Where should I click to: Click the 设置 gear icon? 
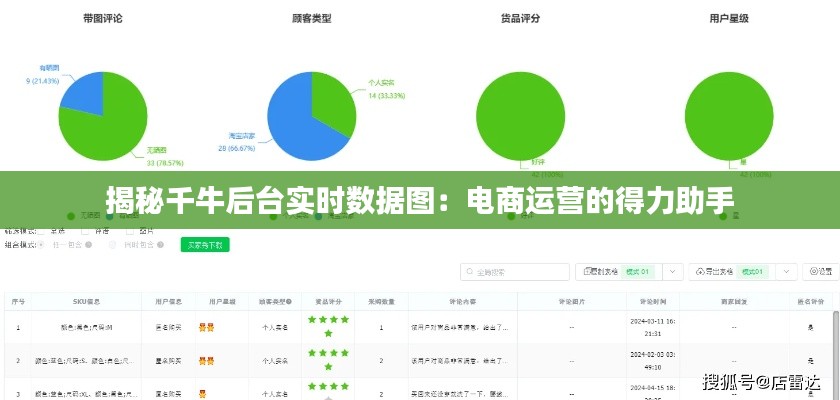click(x=813, y=271)
